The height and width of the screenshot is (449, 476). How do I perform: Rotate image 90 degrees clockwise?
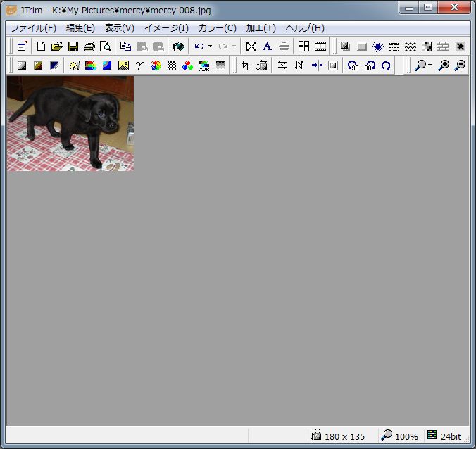point(370,65)
